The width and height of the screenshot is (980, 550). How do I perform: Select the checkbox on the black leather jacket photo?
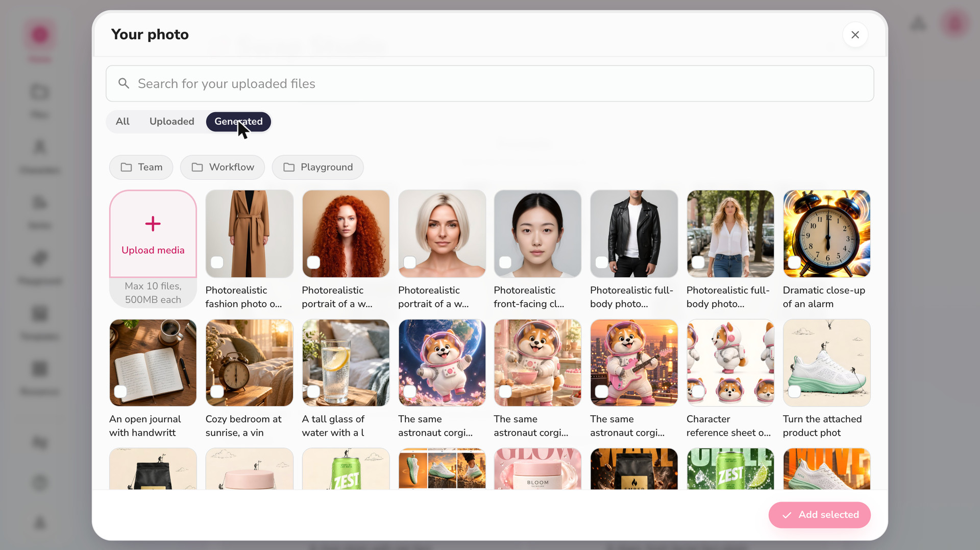point(602,262)
